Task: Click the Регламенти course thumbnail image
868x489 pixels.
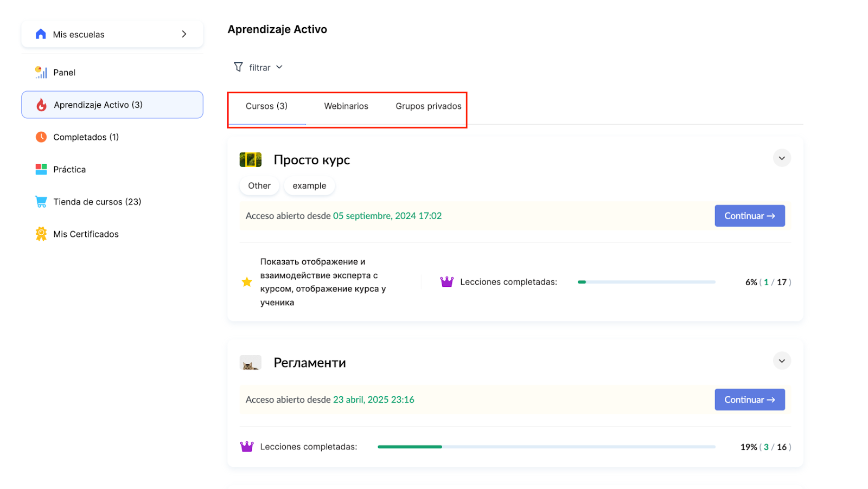Action: pos(250,363)
